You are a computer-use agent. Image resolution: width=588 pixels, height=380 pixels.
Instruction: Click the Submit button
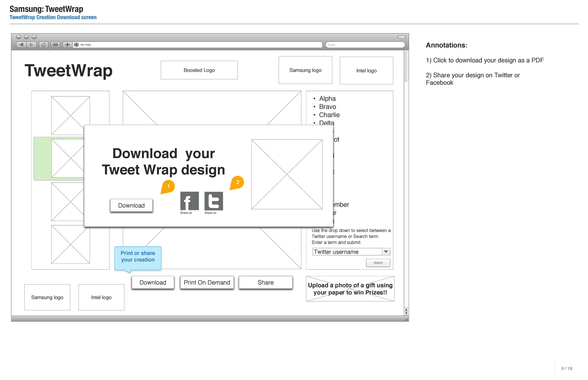[x=378, y=263]
